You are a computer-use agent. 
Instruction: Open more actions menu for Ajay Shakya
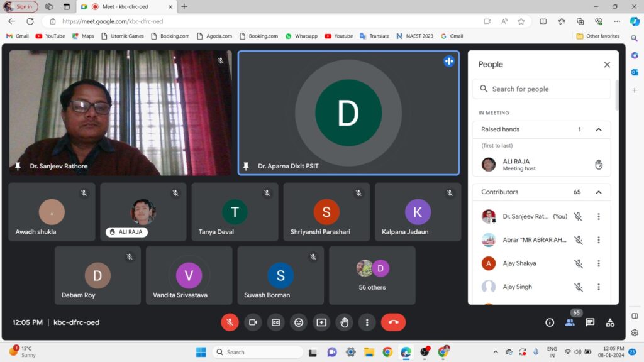[x=599, y=263]
